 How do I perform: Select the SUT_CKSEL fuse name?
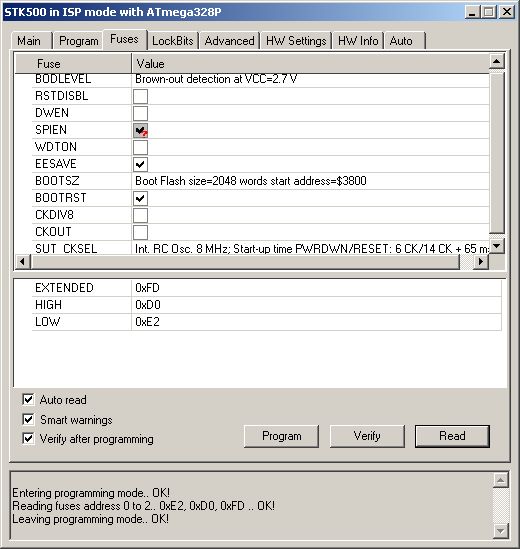66,249
